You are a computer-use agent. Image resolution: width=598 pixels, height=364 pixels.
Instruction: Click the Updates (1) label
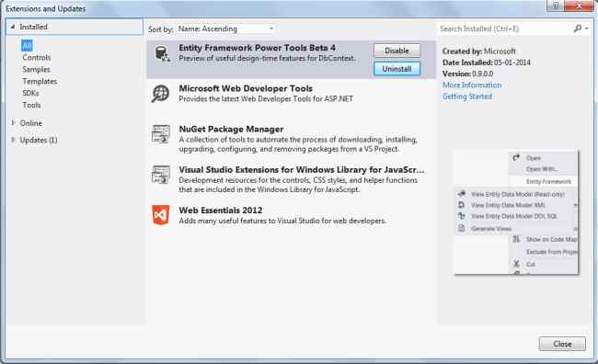pos(39,140)
